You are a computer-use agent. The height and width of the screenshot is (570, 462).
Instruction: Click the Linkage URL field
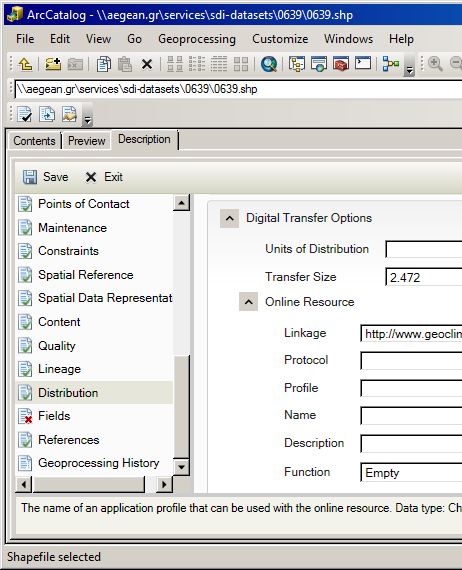click(411, 334)
